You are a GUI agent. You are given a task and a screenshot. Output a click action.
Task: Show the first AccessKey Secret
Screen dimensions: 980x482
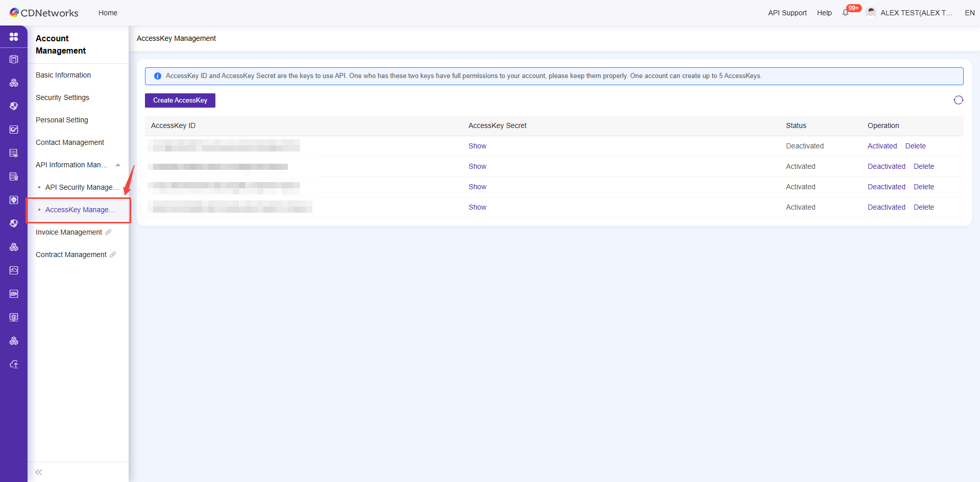(x=477, y=146)
